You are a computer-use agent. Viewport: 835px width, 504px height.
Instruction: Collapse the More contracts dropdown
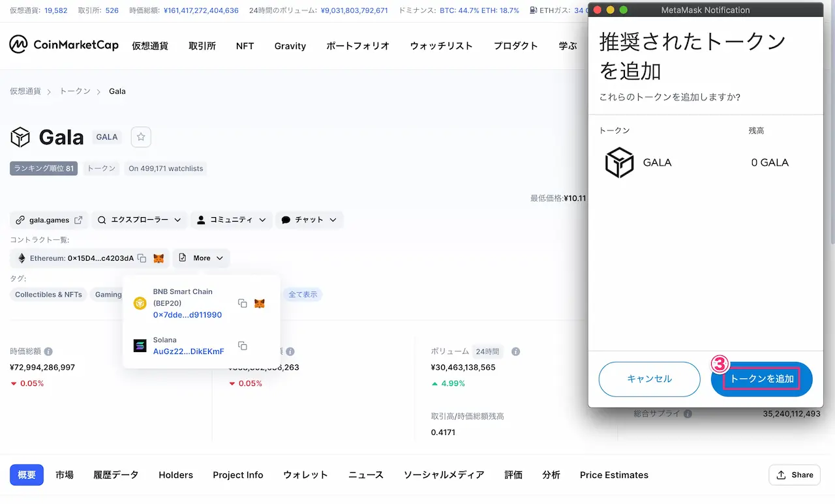click(201, 258)
